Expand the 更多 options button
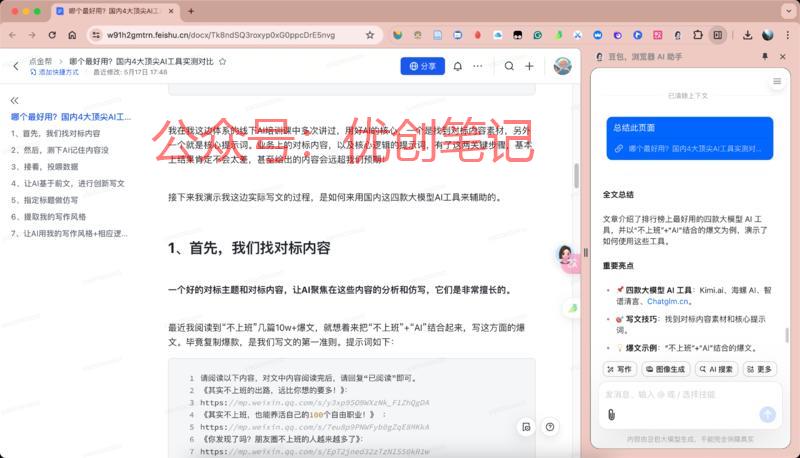The width and height of the screenshot is (800, 458). [x=759, y=369]
